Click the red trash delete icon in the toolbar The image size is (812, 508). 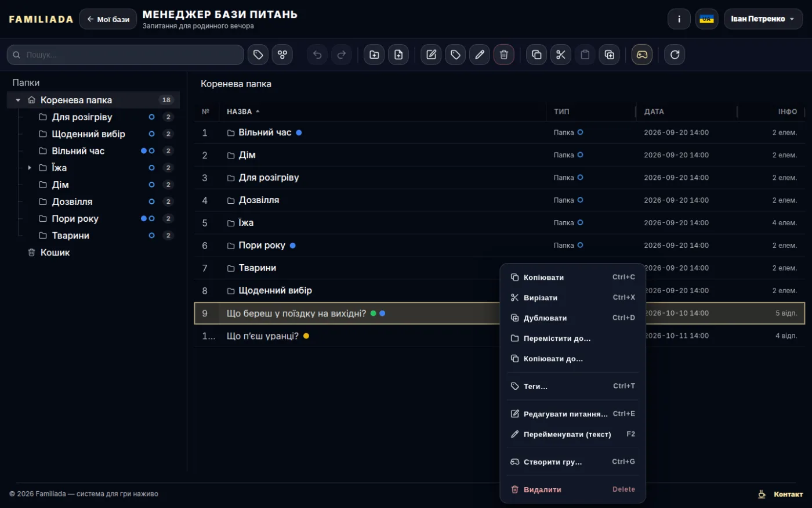click(504, 55)
